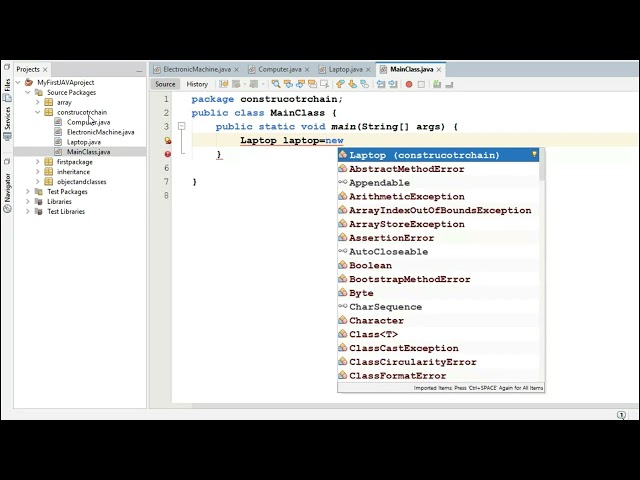Click the Comment lines icon
The width and height of the screenshot is (640, 480).
pyautogui.click(x=437, y=84)
